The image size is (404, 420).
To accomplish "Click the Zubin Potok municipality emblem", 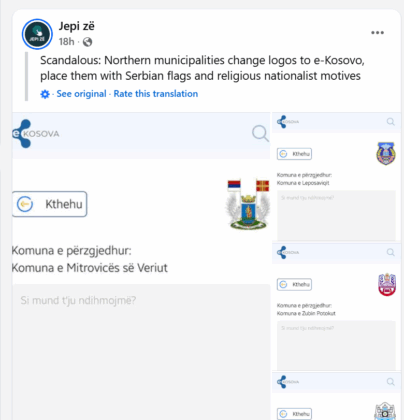I will tap(387, 285).
